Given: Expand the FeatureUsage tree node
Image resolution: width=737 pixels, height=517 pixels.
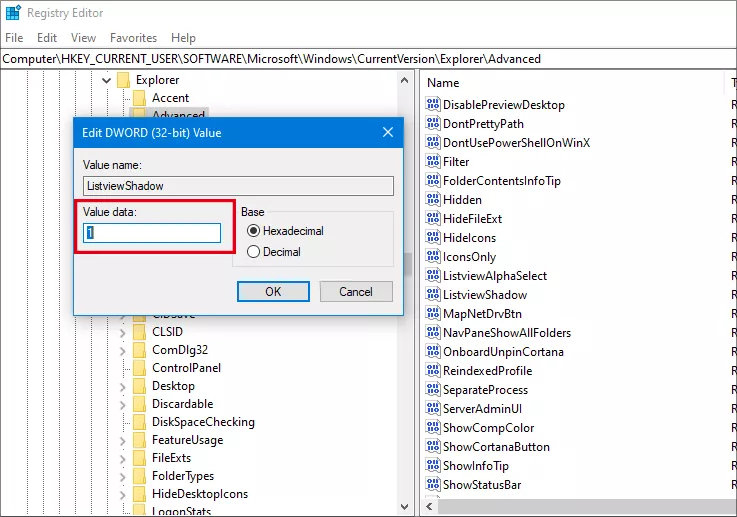Looking at the screenshot, I should (x=122, y=441).
